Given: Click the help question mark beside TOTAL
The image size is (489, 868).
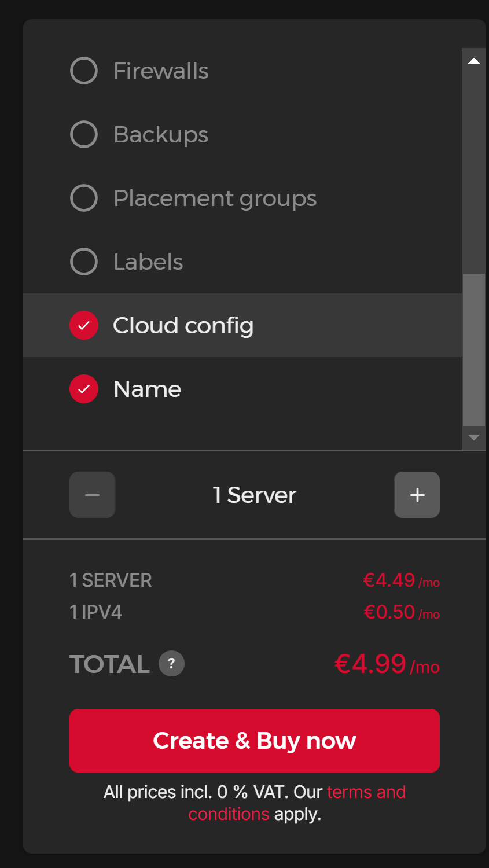Looking at the screenshot, I should pyautogui.click(x=171, y=664).
